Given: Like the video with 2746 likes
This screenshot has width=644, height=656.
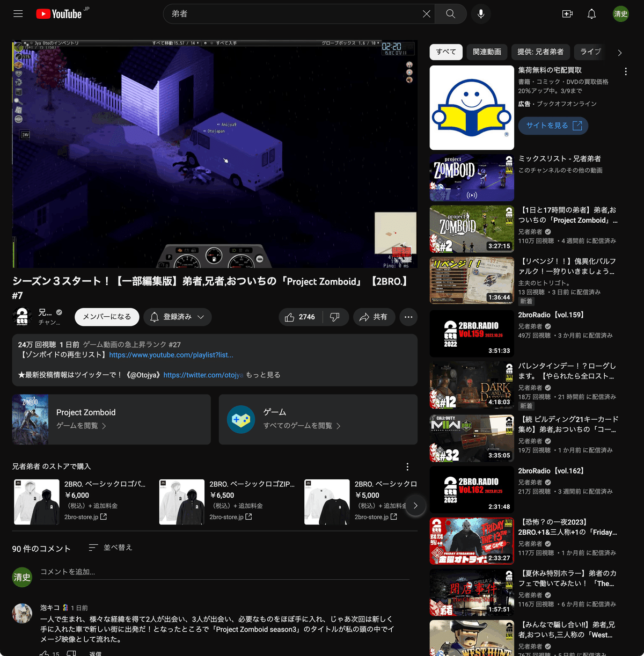Looking at the screenshot, I should (x=301, y=317).
